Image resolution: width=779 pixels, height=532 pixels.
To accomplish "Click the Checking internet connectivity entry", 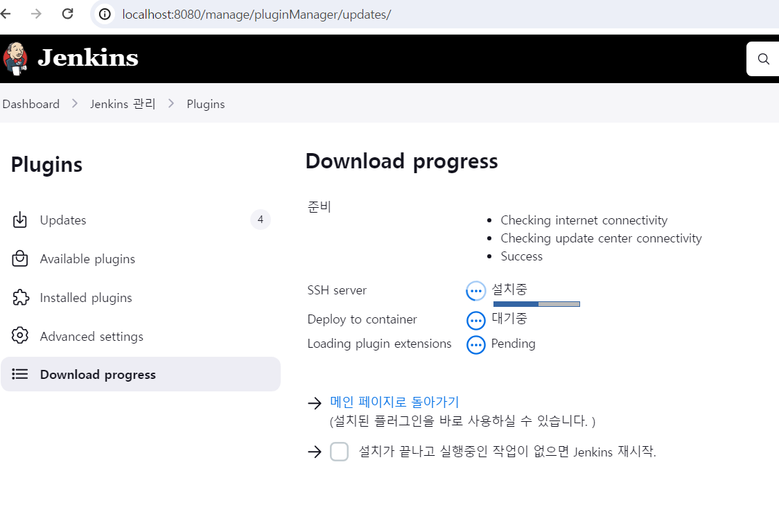I will [x=584, y=220].
